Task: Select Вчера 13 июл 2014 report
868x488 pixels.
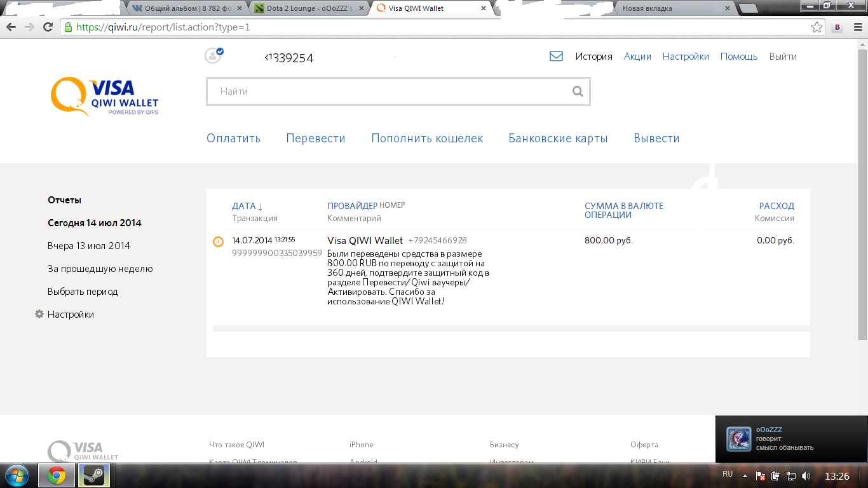Action: (x=89, y=246)
